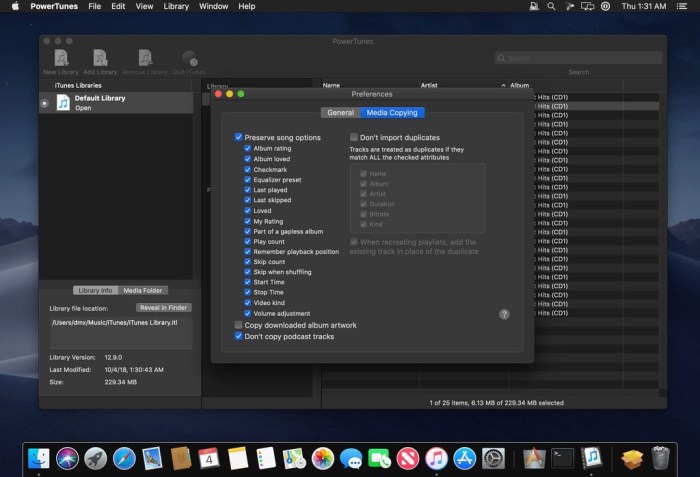
Task: Click the Search field in toolbar
Action: click(x=578, y=58)
